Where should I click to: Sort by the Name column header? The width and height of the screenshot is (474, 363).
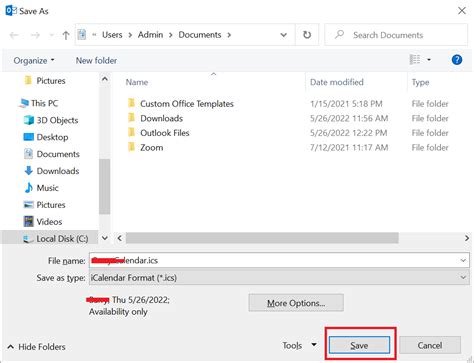tap(137, 82)
